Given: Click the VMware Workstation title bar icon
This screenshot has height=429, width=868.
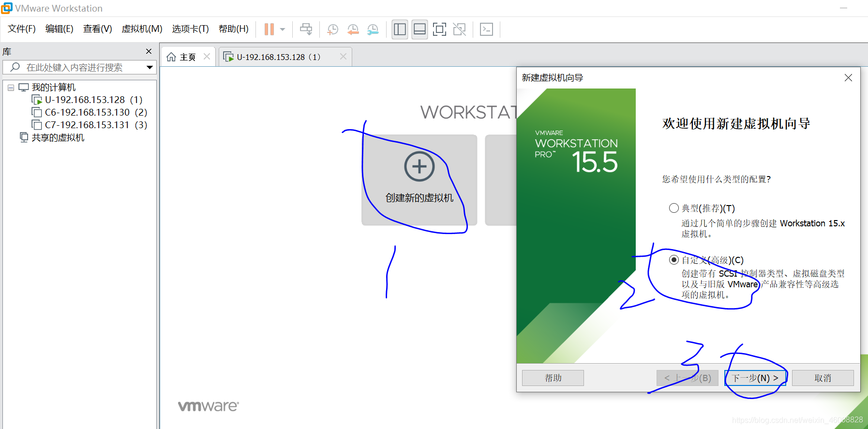Looking at the screenshot, I should pos(7,8).
